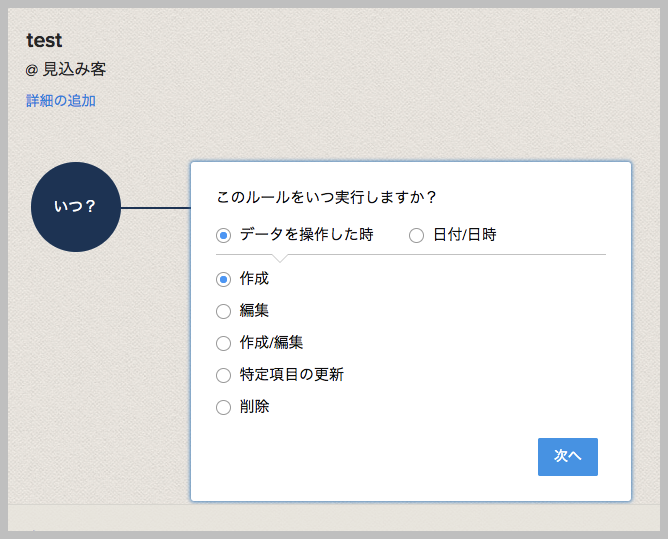Click the 削除 label text
The height and width of the screenshot is (539, 668).
click(x=254, y=407)
